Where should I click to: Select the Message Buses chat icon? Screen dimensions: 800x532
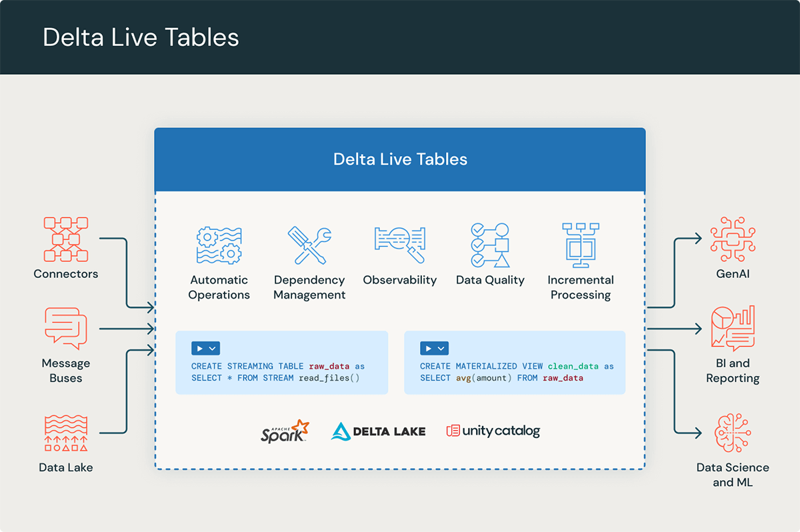pyautogui.click(x=65, y=327)
